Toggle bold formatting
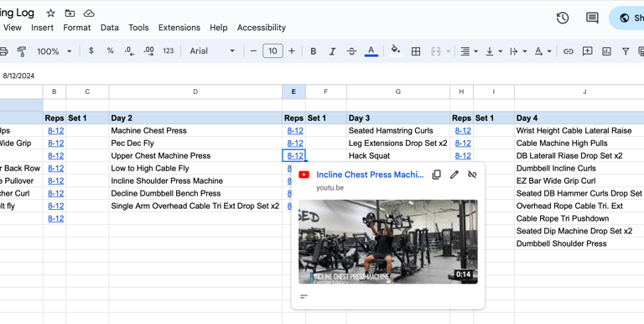Screen dimensions: 644x324 (314, 51)
